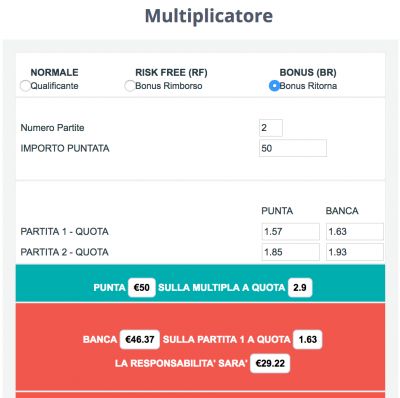The width and height of the screenshot is (400, 398).
Task: Click the BONUS (BR) heading
Action: 308,73
